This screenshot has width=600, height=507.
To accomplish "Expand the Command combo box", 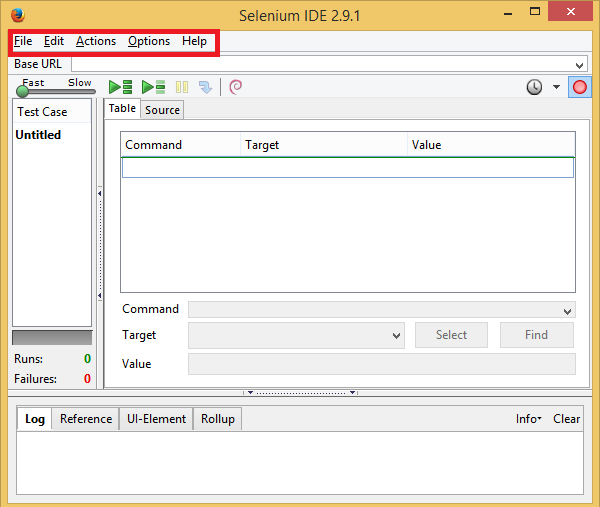I will (x=568, y=311).
